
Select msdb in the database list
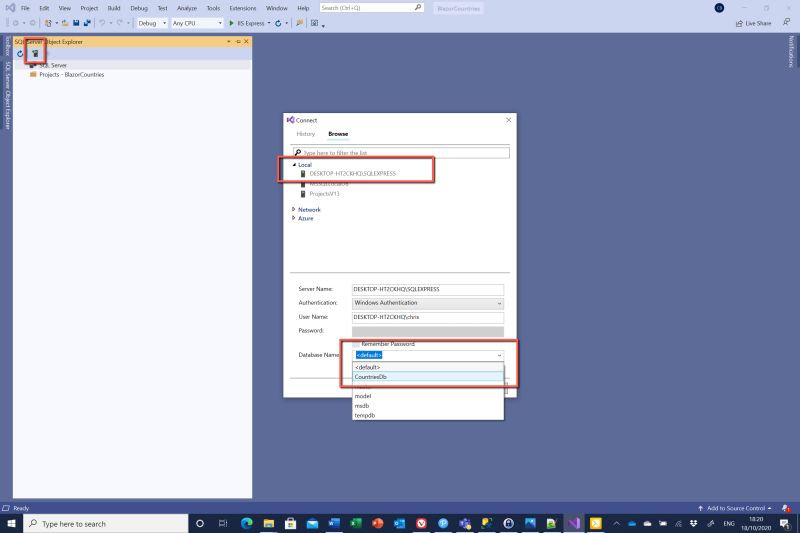428,405
